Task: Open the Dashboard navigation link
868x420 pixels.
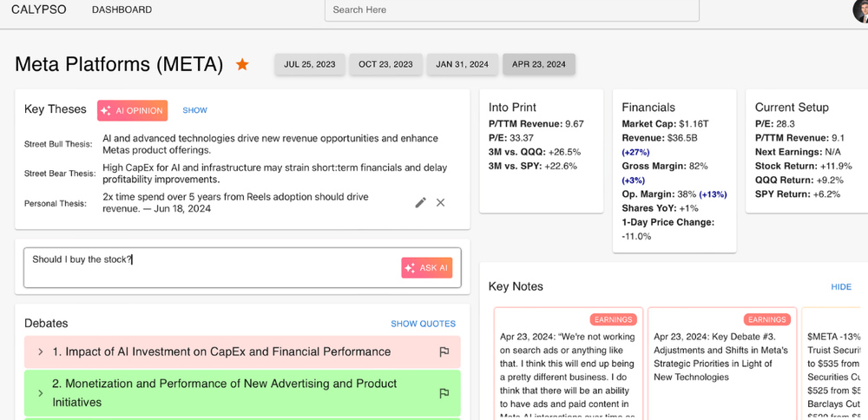Action: (122, 10)
